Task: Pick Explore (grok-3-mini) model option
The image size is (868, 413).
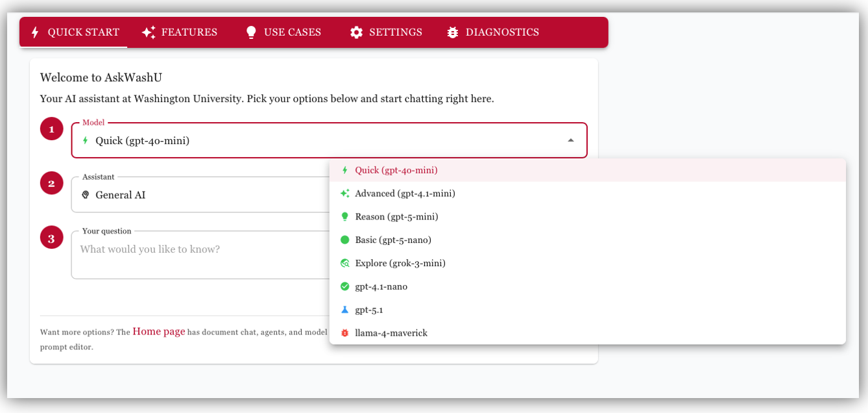Action: click(x=400, y=263)
